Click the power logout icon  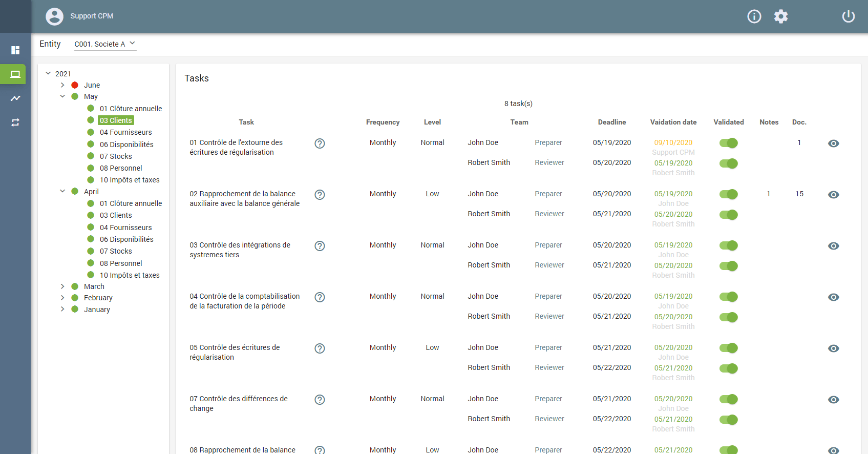pyautogui.click(x=848, y=16)
